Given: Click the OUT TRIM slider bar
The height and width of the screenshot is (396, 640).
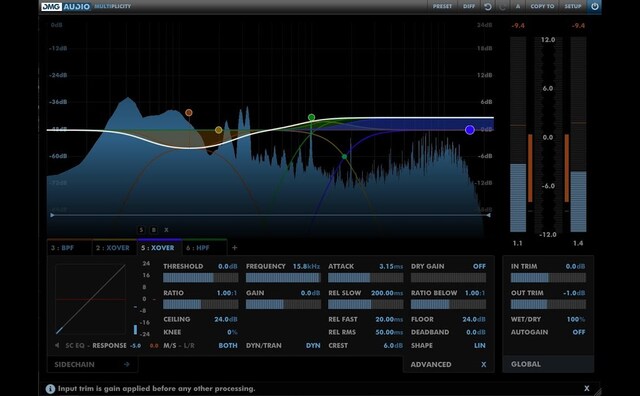Looking at the screenshot, I should [548, 304].
